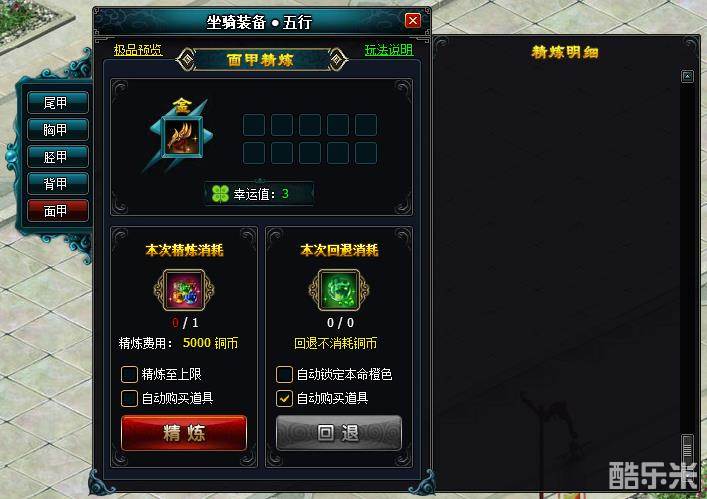Select the 背甲 tab

(x=57, y=183)
